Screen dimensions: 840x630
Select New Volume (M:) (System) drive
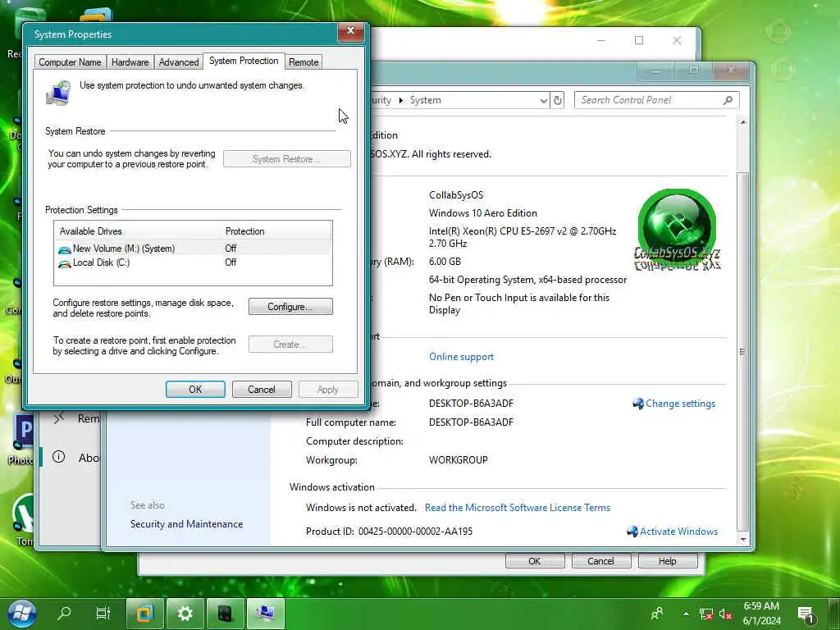[193, 249]
